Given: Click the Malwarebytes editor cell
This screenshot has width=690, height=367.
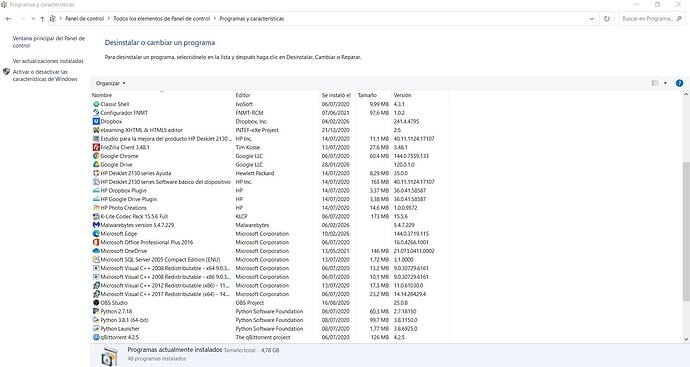Looking at the screenshot, I should [x=252, y=225].
